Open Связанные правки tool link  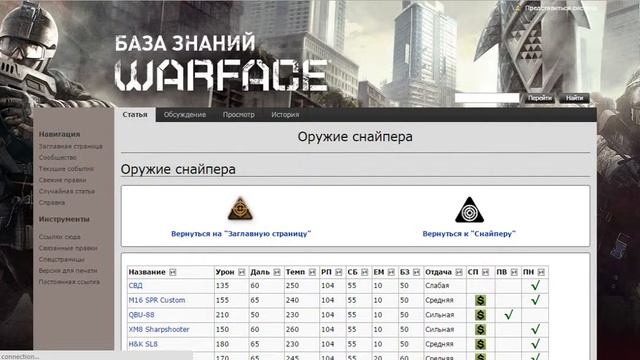[68, 248]
